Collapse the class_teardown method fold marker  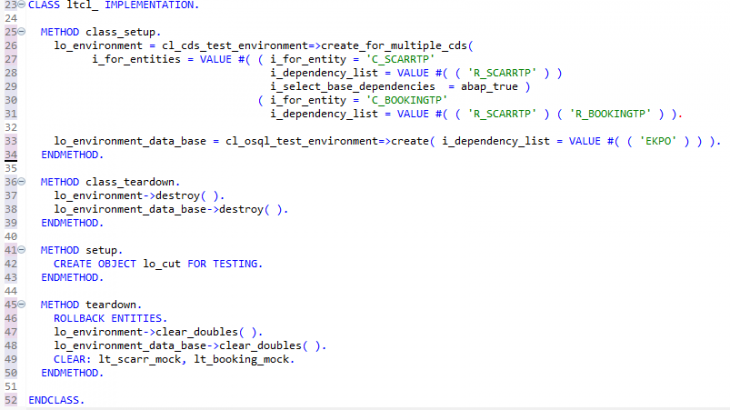click(x=20, y=182)
